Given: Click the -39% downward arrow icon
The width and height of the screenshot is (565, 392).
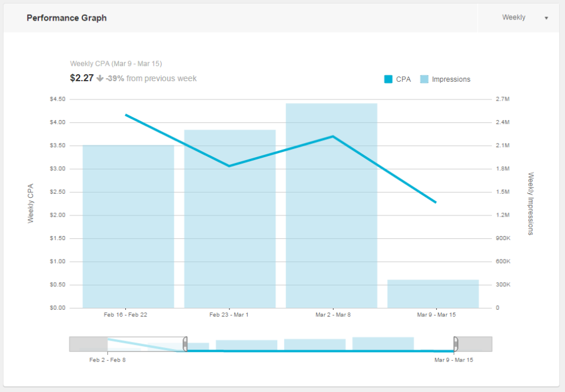Looking at the screenshot, I should (x=99, y=78).
